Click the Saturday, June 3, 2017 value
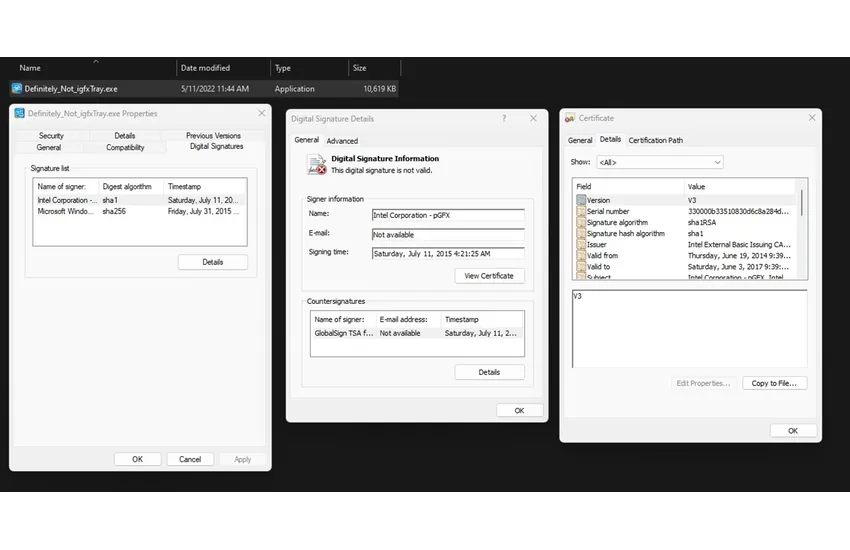 click(x=738, y=267)
